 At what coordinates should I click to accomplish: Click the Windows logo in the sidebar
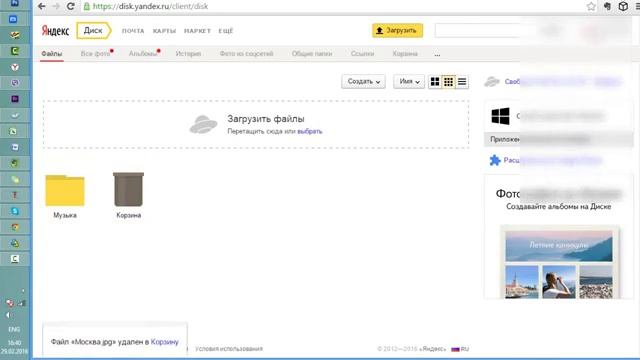(x=500, y=116)
